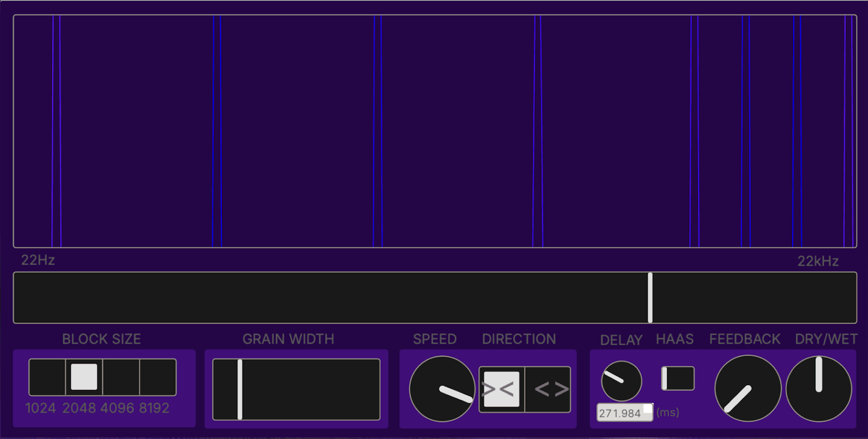Choose the 2048 block size option

click(84, 377)
